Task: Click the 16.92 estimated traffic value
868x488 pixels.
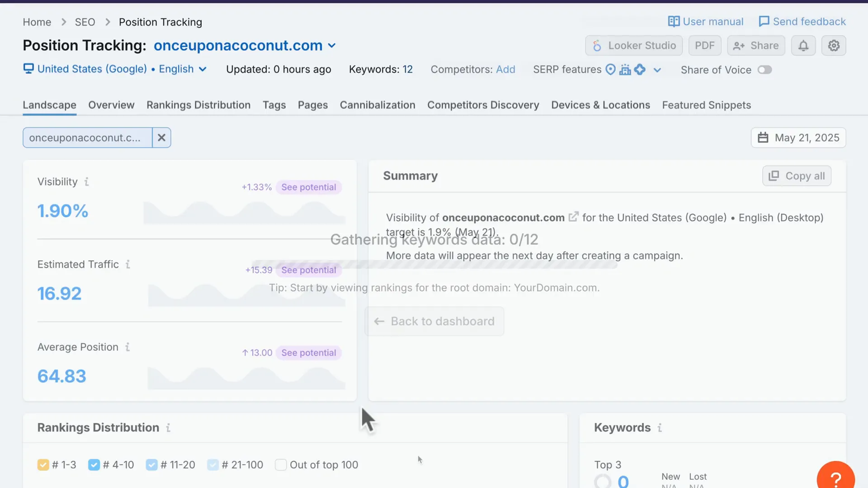Action: pos(59,294)
